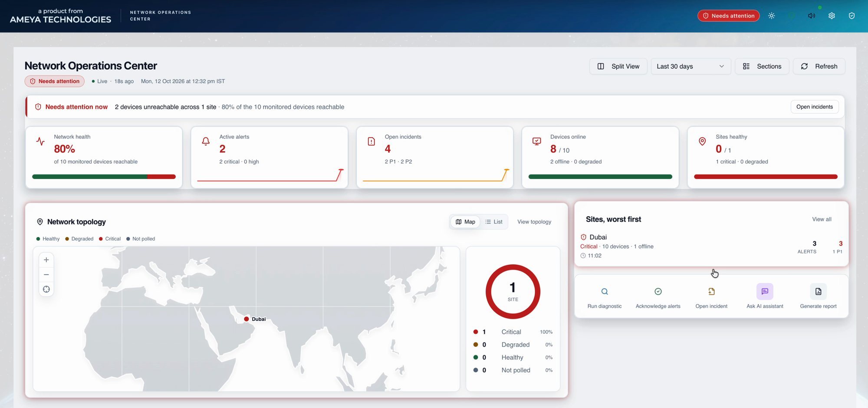Click the Not polled row in the site breakdown
The image size is (868, 408).
513,370
